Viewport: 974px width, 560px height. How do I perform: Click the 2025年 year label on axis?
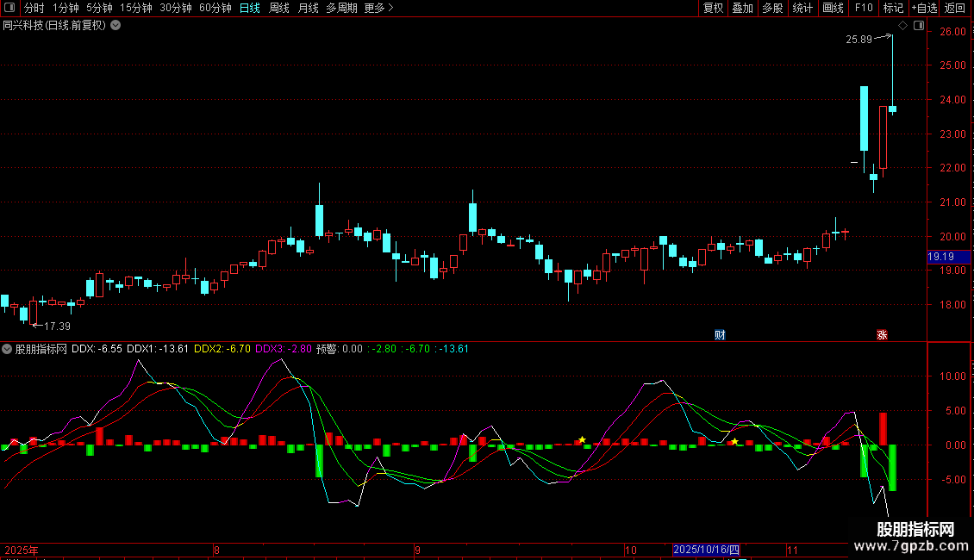tap(22, 550)
